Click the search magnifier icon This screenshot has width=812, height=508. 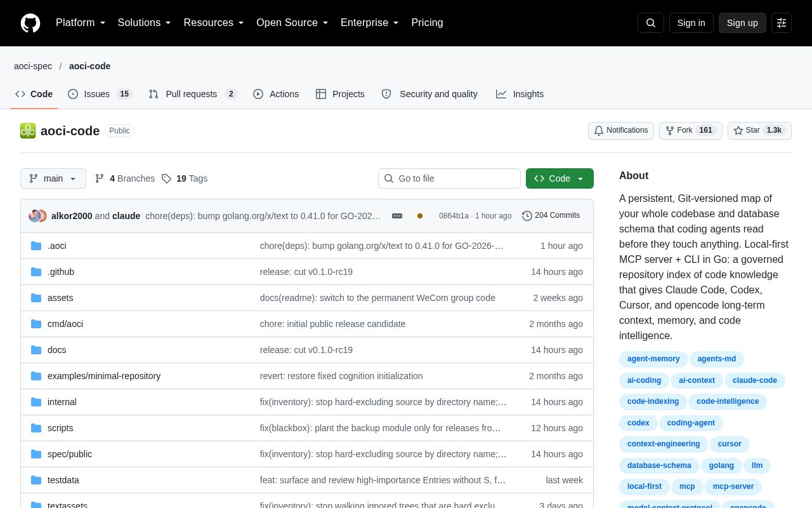[651, 23]
